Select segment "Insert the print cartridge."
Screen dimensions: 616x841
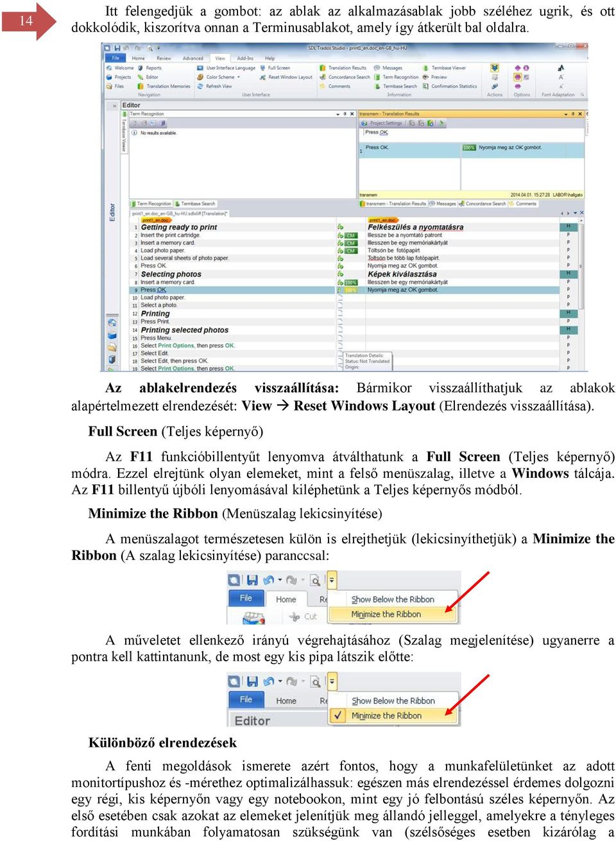[170, 235]
